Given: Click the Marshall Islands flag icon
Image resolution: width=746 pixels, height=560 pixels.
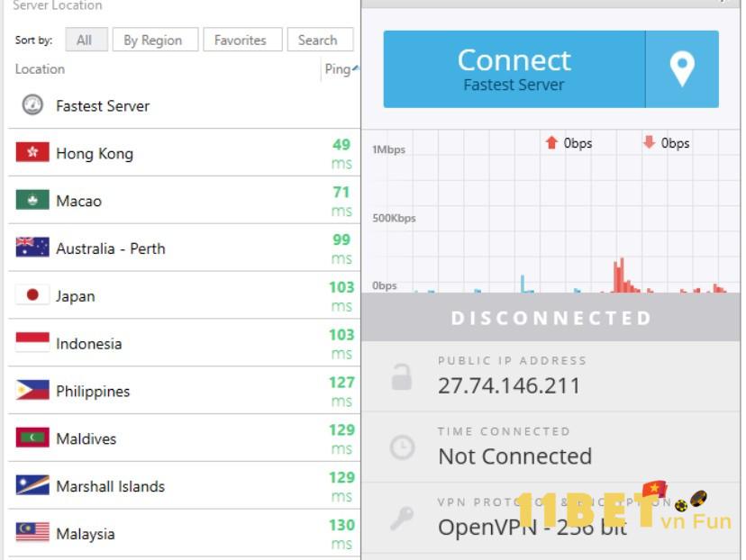Looking at the screenshot, I should [x=32, y=485].
